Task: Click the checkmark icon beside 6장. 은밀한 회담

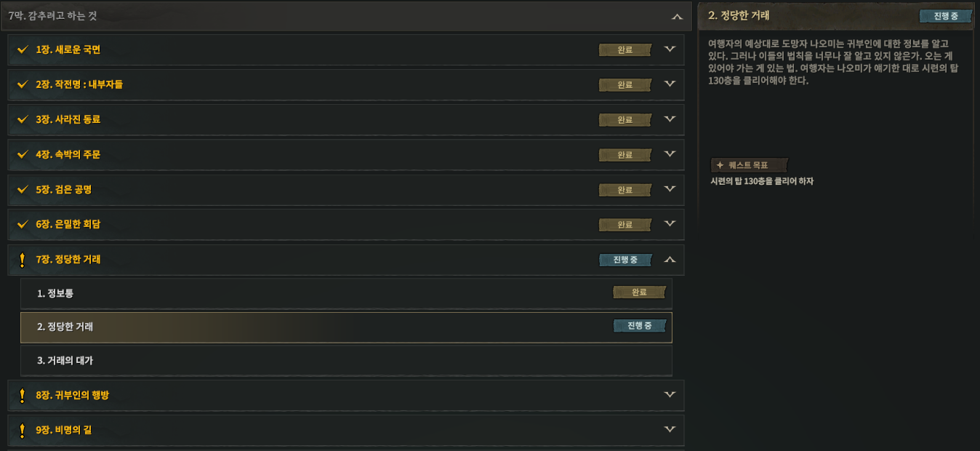Action: coord(22,225)
